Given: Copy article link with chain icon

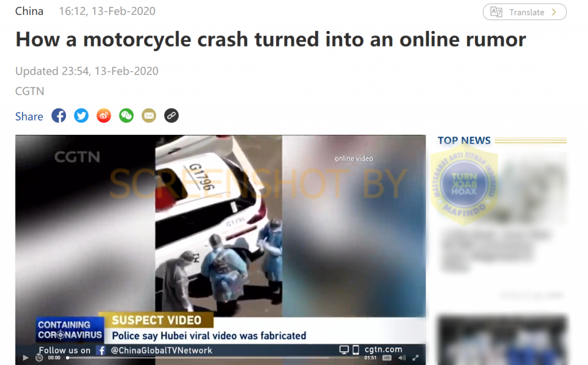Looking at the screenshot, I should point(171,115).
